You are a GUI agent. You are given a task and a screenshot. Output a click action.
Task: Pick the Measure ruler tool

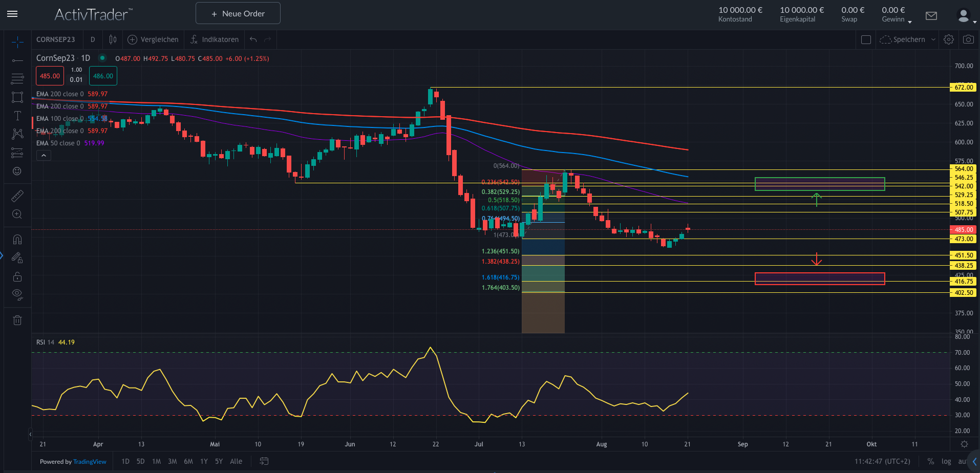(x=17, y=196)
